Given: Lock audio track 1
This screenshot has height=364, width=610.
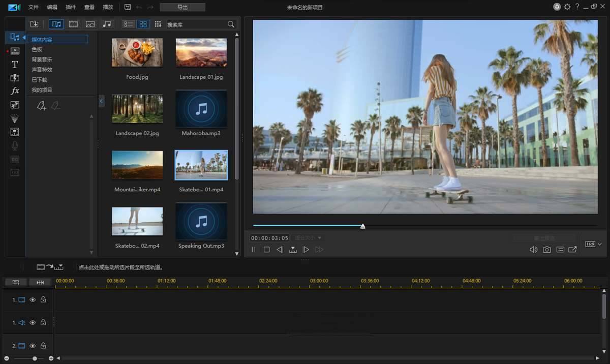Looking at the screenshot, I should click(43, 323).
